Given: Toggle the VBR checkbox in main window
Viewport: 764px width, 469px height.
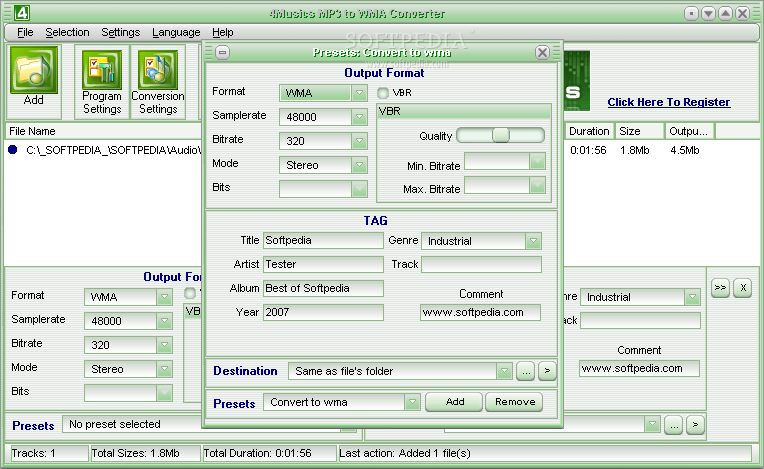Looking at the screenshot, I should (190, 293).
